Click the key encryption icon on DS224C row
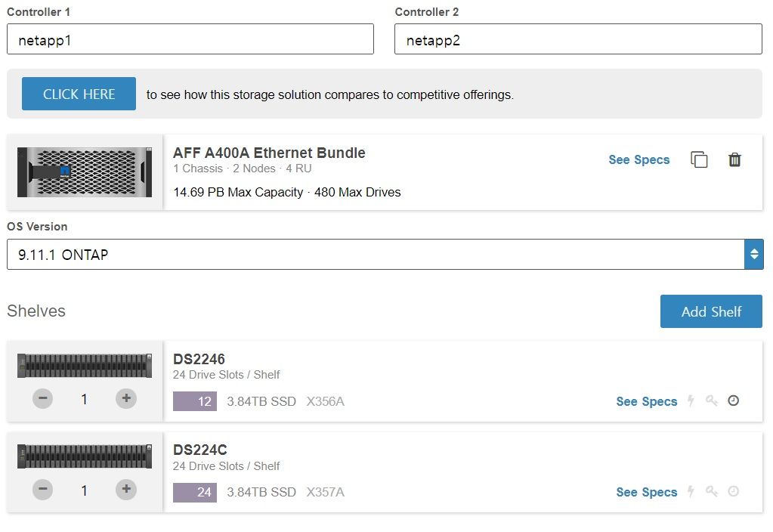The image size is (773, 532). pos(711,492)
